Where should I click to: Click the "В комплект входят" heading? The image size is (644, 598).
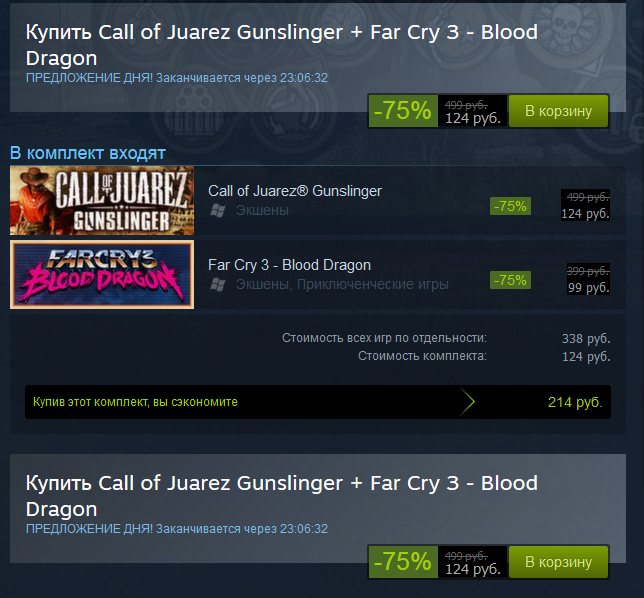pos(88,153)
